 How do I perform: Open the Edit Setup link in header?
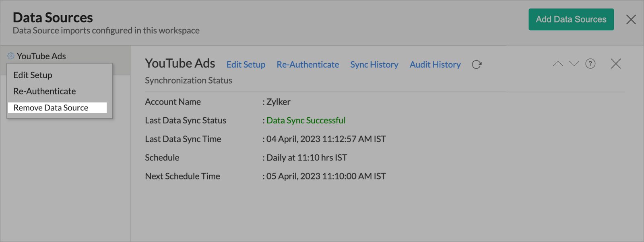point(246,65)
